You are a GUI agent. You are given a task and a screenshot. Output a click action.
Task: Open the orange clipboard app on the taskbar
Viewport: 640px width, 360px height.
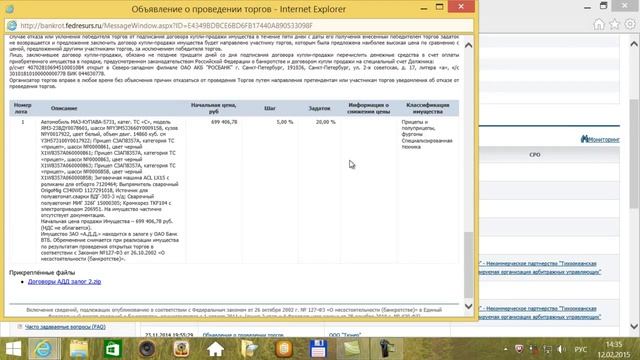(x=284, y=349)
